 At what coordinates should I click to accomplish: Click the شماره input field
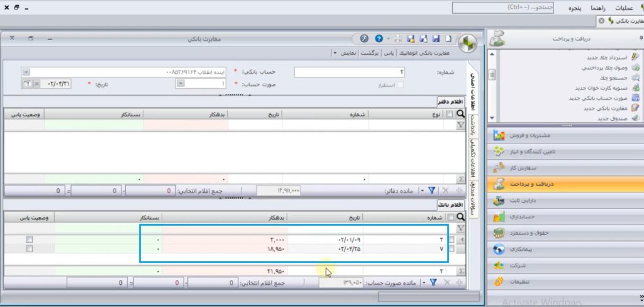[x=350, y=72]
